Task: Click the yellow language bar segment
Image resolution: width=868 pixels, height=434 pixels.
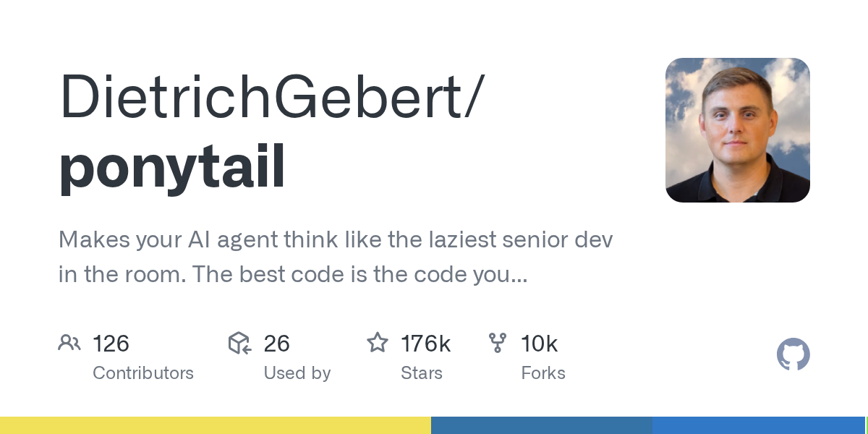Action: tap(216, 425)
